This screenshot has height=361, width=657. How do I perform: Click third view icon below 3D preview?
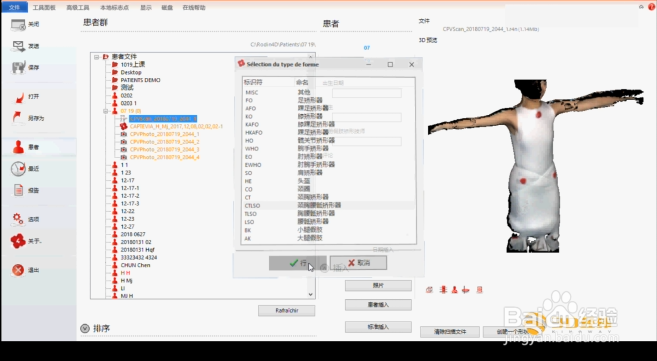[455, 290]
